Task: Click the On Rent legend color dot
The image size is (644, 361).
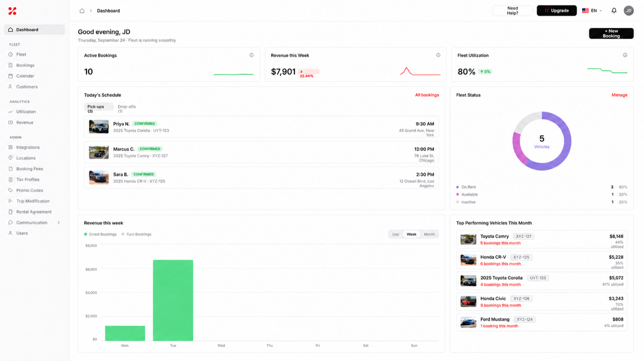Action: pyautogui.click(x=458, y=187)
